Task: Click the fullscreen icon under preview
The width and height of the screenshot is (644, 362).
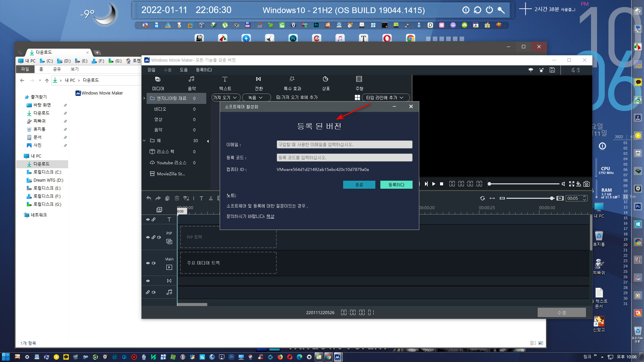Action: 572,184
